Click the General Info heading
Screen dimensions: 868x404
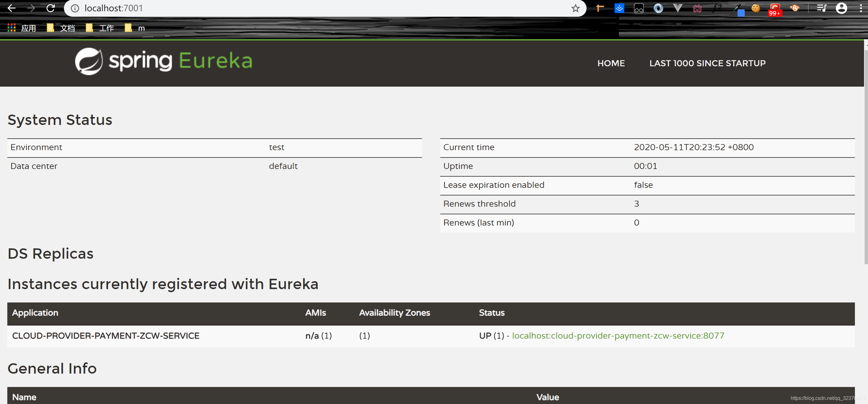pos(52,368)
